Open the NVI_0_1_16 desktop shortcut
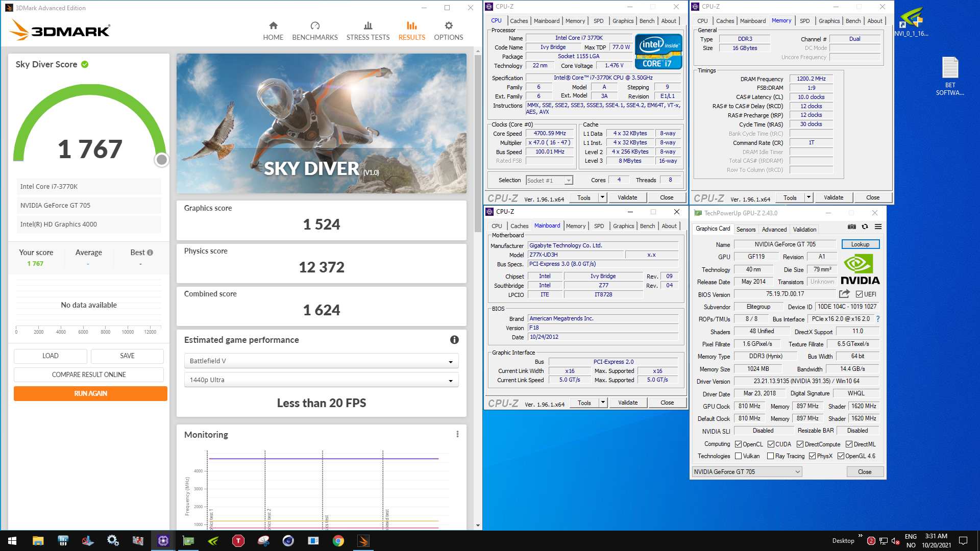Screen dimensions: 980x551 point(912,21)
